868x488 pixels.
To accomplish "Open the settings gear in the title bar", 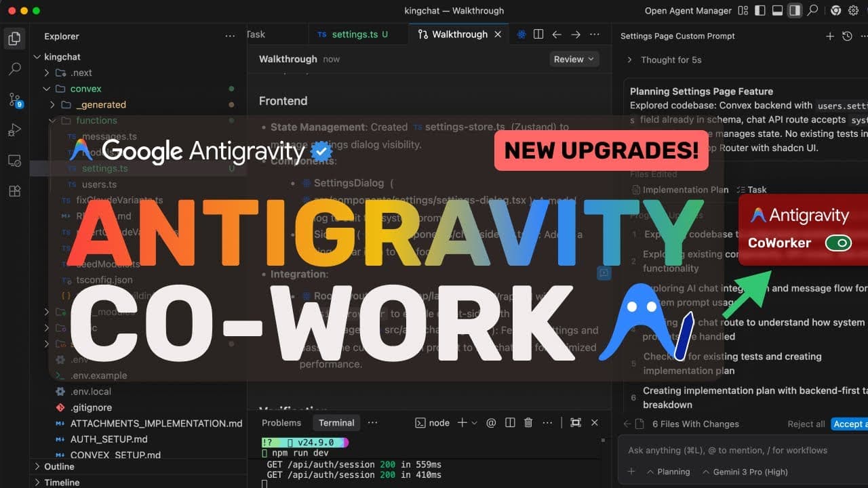I will tap(853, 11).
